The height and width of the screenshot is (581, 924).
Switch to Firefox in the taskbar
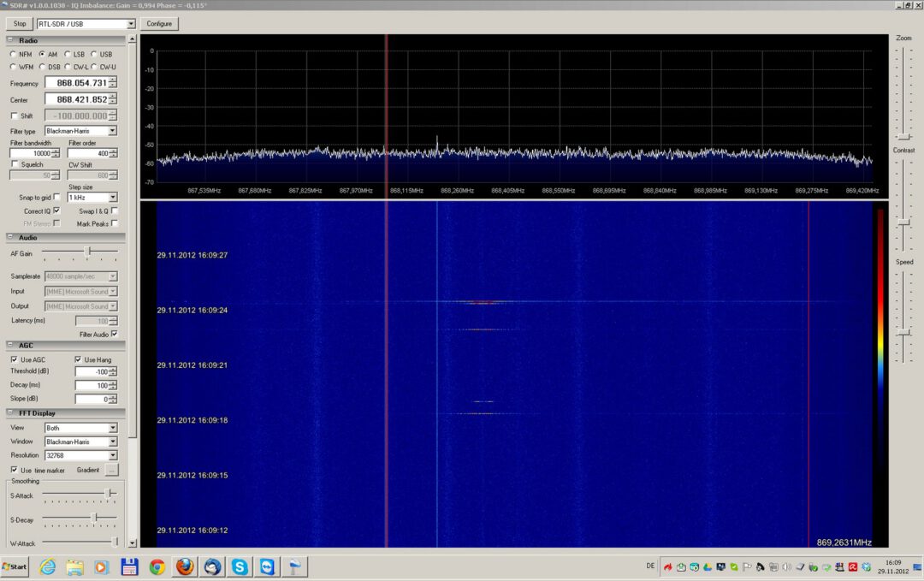[x=185, y=566]
